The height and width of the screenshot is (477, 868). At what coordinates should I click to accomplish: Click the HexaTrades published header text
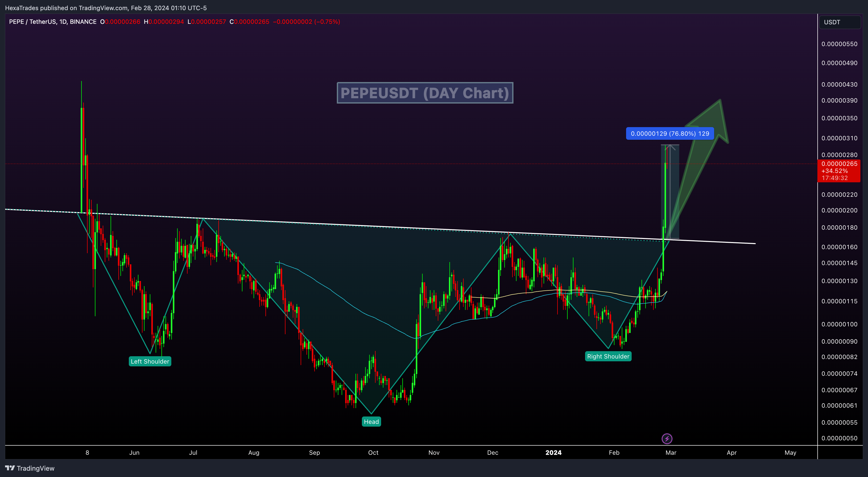[x=106, y=8]
